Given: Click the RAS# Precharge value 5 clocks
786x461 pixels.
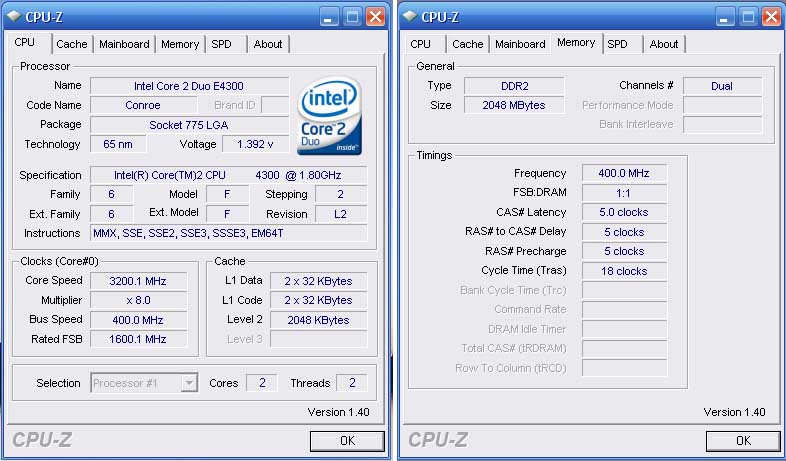Looking at the screenshot, I should (x=624, y=252).
